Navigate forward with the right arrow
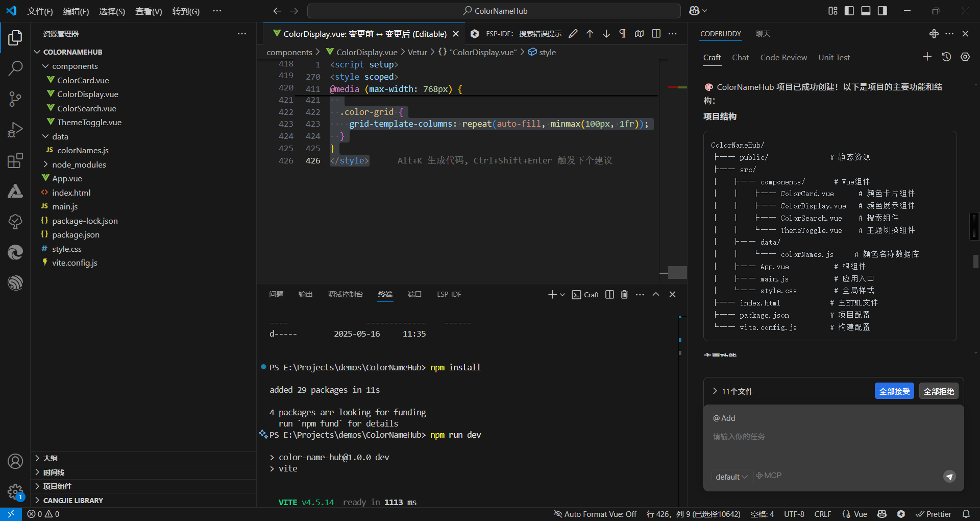This screenshot has height=521, width=980. point(294,11)
